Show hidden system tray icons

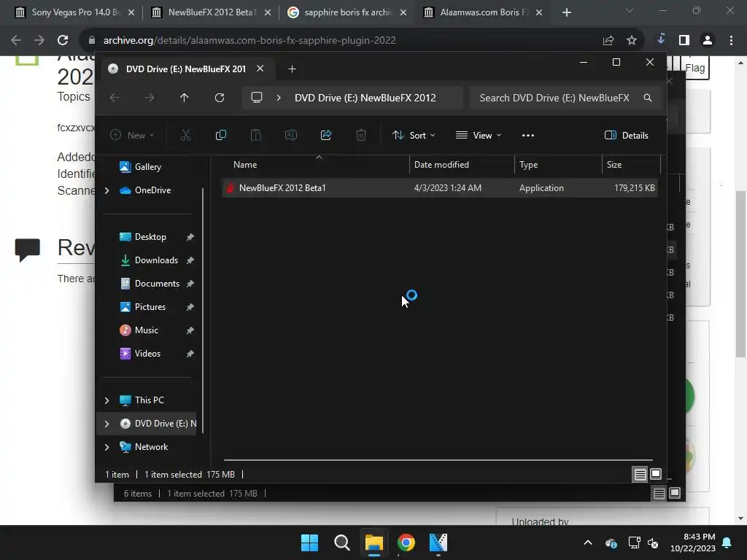tap(588, 542)
